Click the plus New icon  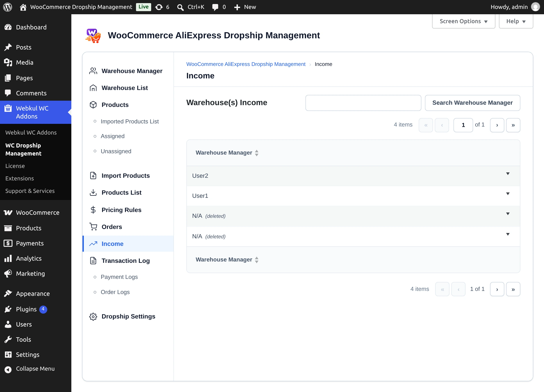(237, 7)
